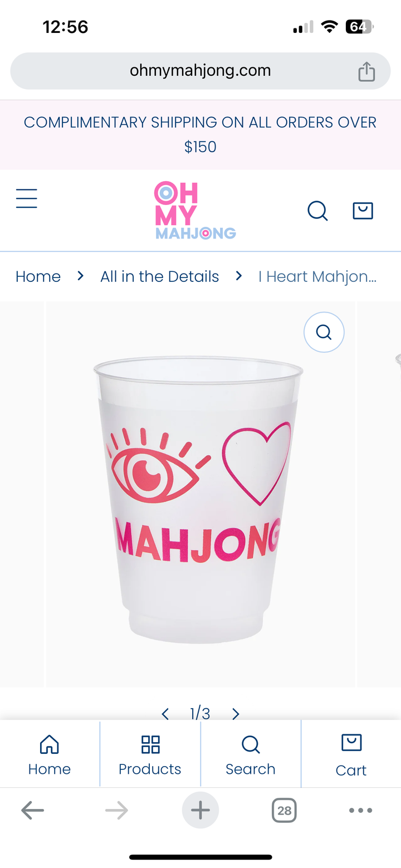This screenshot has width=401, height=868.
Task: Click the browser forward arrow
Action: tap(116, 811)
